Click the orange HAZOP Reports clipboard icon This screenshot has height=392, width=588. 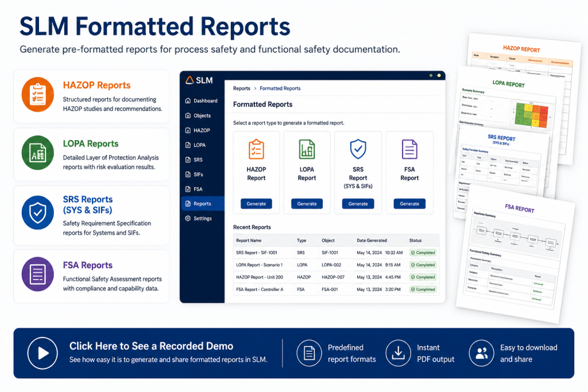(37, 95)
